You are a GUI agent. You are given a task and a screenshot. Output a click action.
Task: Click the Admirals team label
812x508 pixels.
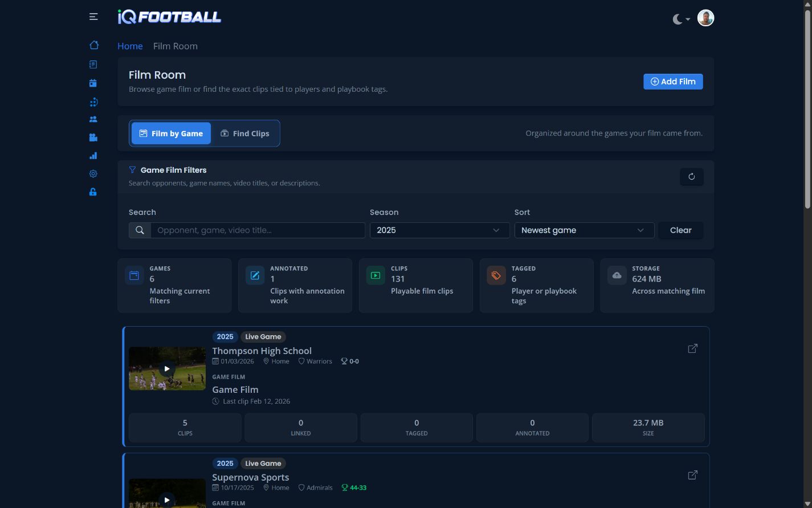(x=319, y=488)
